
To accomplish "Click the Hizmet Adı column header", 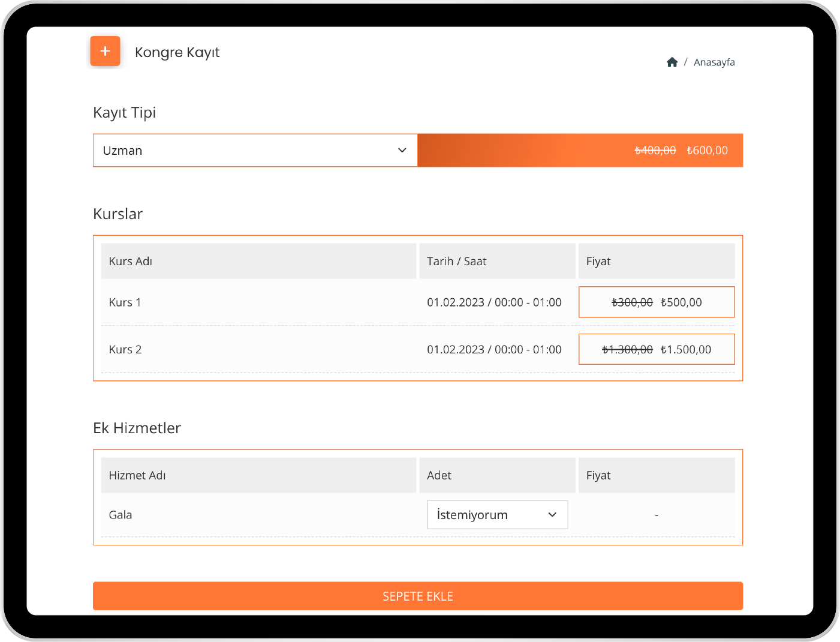I will click(258, 475).
